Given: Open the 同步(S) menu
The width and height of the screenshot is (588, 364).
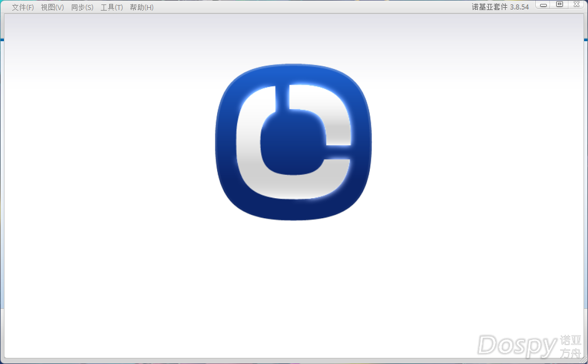Looking at the screenshot, I should 82,7.
